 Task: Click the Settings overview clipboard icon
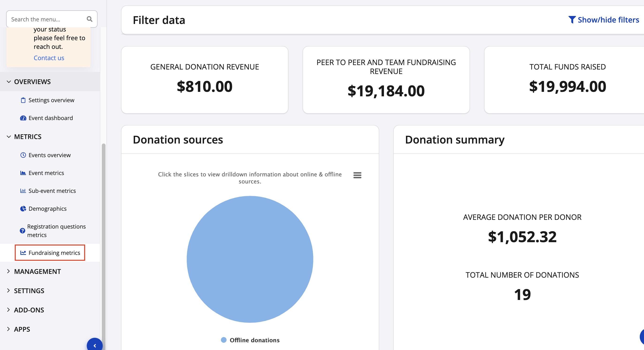[x=23, y=100]
